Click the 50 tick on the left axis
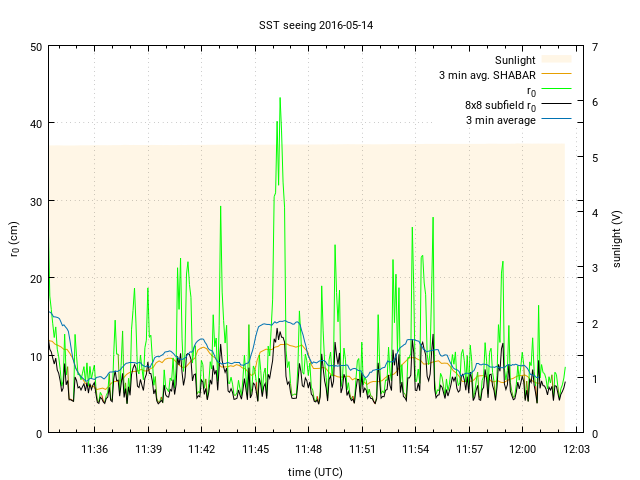 click(x=35, y=47)
